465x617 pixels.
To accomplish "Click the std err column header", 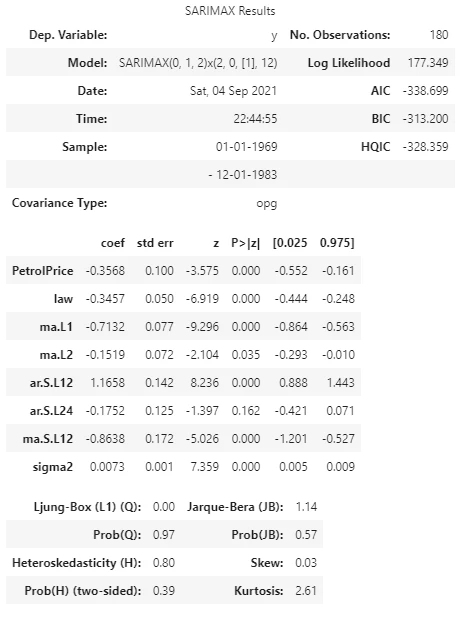I will (155, 243).
